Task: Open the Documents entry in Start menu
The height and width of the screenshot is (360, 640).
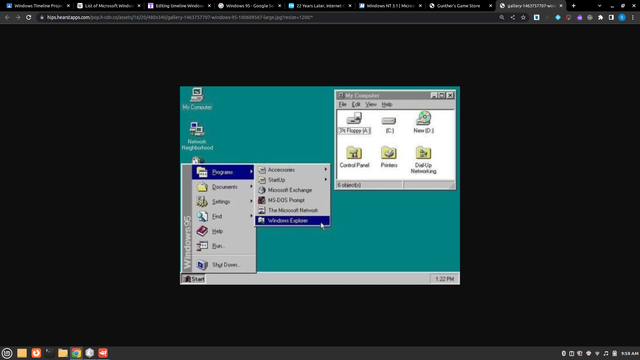Action: pos(224,187)
